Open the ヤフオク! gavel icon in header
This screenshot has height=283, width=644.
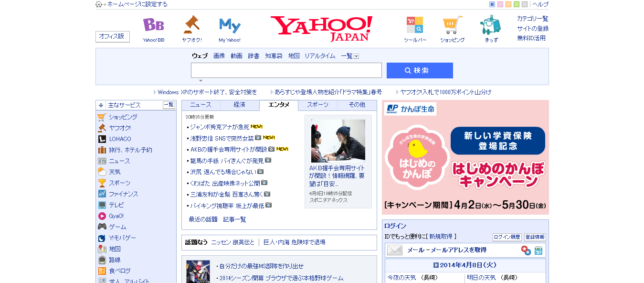[191, 24]
